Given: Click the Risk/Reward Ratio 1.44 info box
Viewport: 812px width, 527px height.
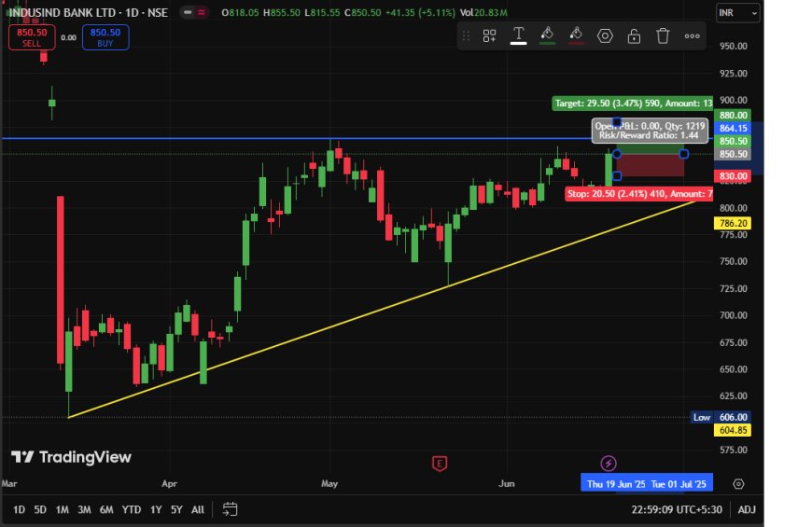Looking at the screenshot, I should pos(650,131).
